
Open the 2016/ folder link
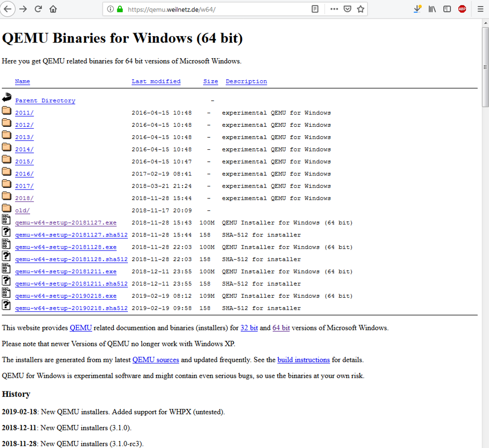coord(25,174)
